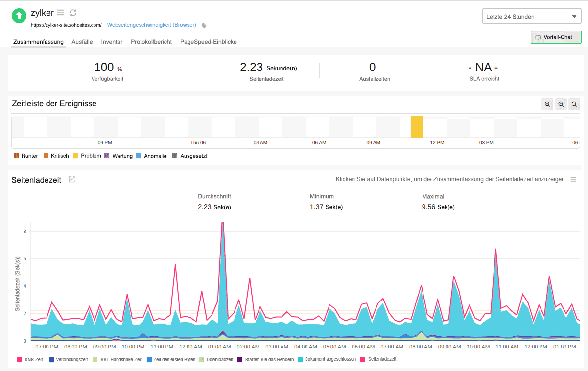
Task: Reset the event timeline zoom
Action: pos(574,104)
